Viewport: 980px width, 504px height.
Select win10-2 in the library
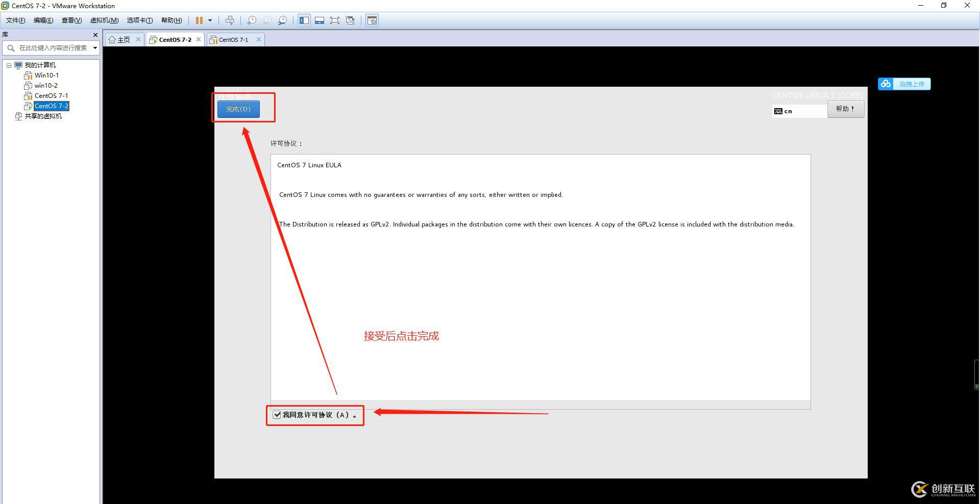46,86
